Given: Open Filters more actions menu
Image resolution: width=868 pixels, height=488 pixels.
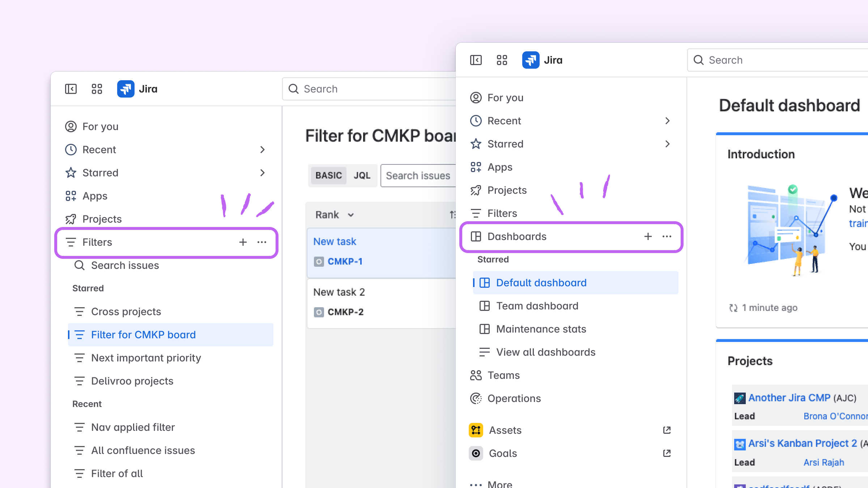Looking at the screenshot, I should pos(262,242).
